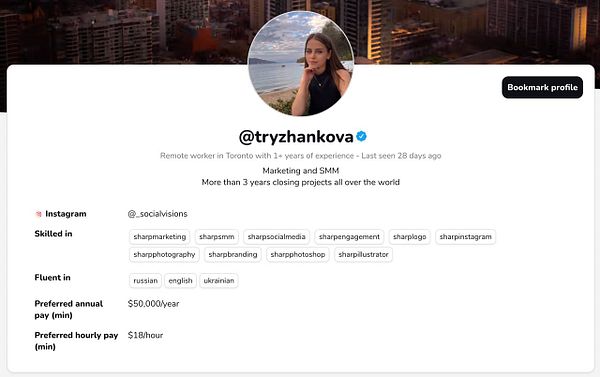Viewport: 600px width, 377px height.
Task: Click the sharplogo tag
Action: point(409,237)
